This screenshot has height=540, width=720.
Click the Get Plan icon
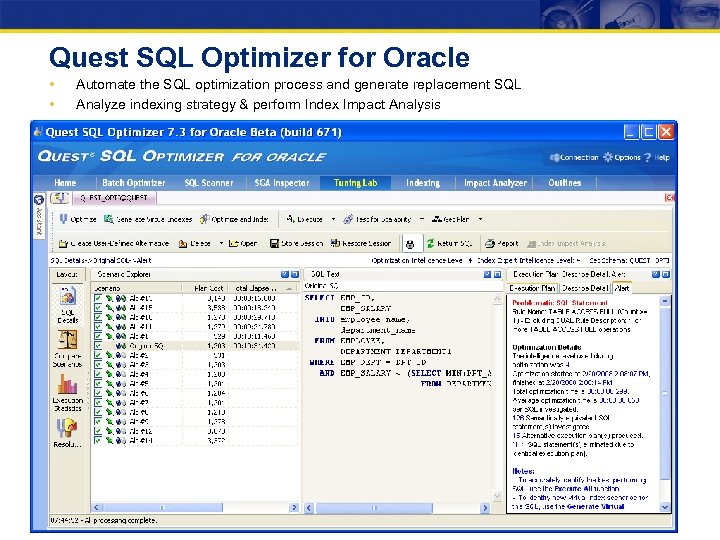[x=437, y=219]
